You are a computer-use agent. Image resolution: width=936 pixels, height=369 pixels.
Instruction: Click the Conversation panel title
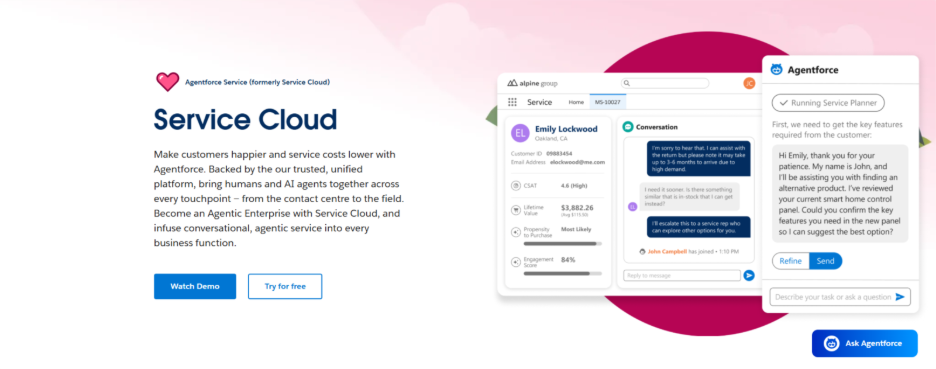pyautogui.click(x=657, y=127)
